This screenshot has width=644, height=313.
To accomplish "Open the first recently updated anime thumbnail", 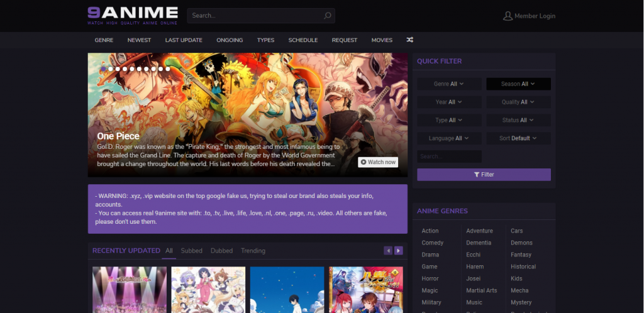I will tap(130, 290).
